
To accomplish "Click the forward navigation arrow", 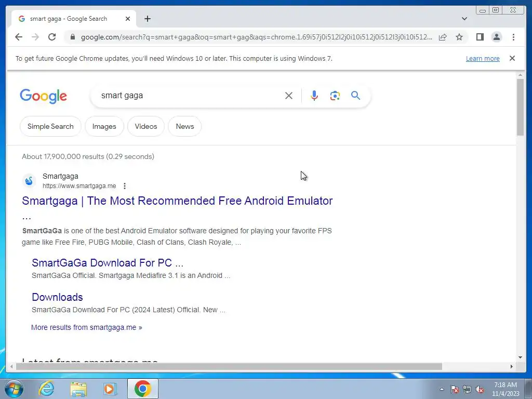I will (35, 37).
